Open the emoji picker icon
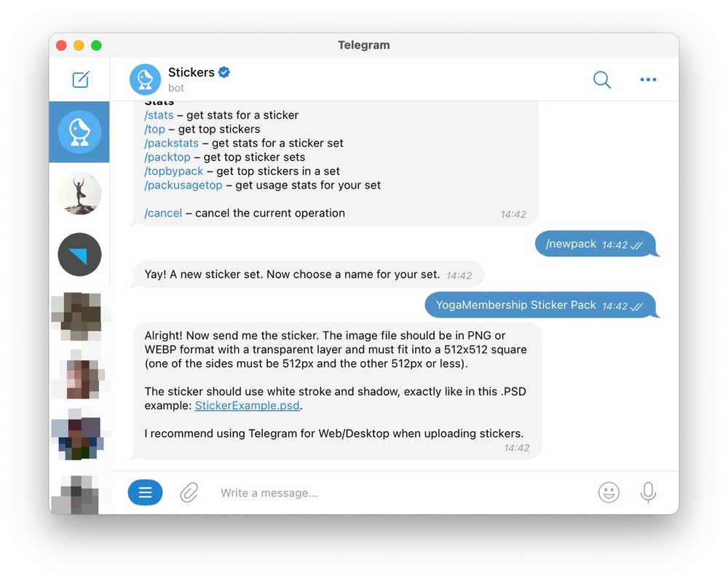Viewport: 728px width, 579px height. tap(609, 492)
